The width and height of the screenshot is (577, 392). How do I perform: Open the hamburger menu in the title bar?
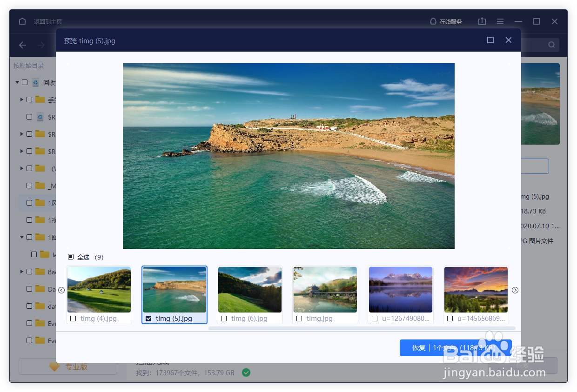tap(500, 21)
